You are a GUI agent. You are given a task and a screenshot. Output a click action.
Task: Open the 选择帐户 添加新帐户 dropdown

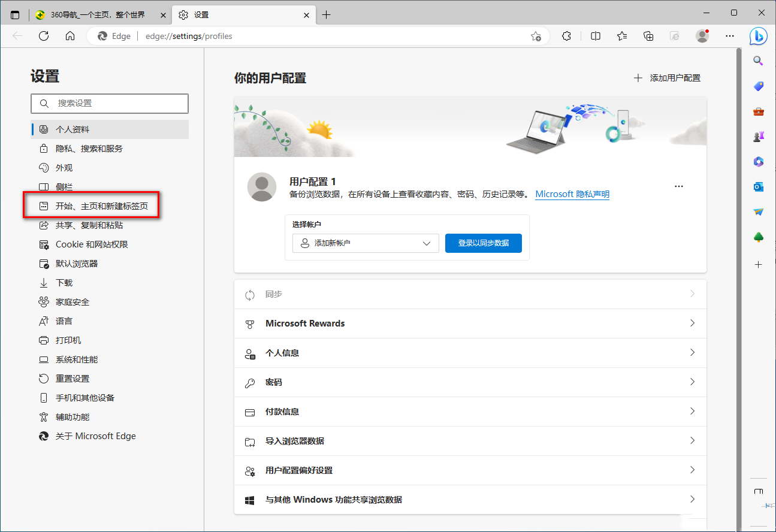[366, 243]
